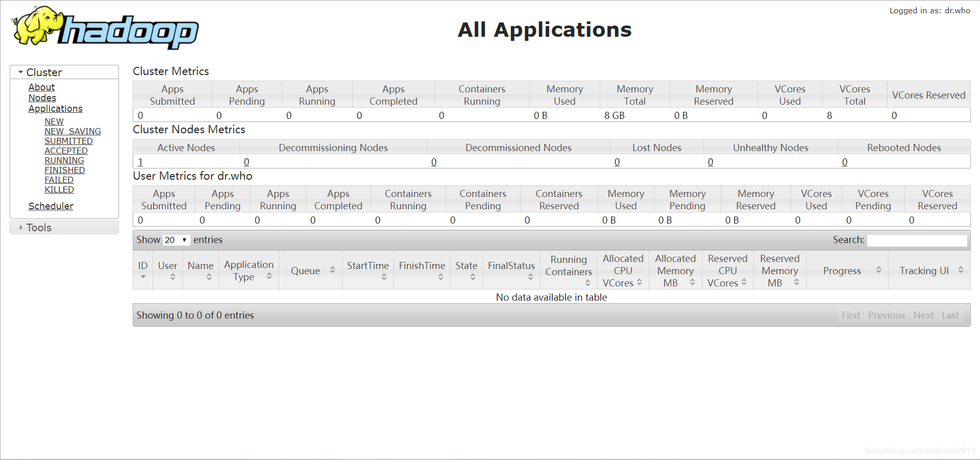Sort table by Queue column

click(310, 270)
